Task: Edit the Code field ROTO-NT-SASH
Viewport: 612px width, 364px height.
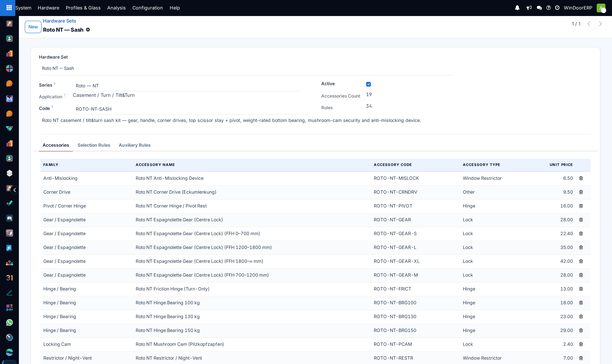Action: pos(191,109)
